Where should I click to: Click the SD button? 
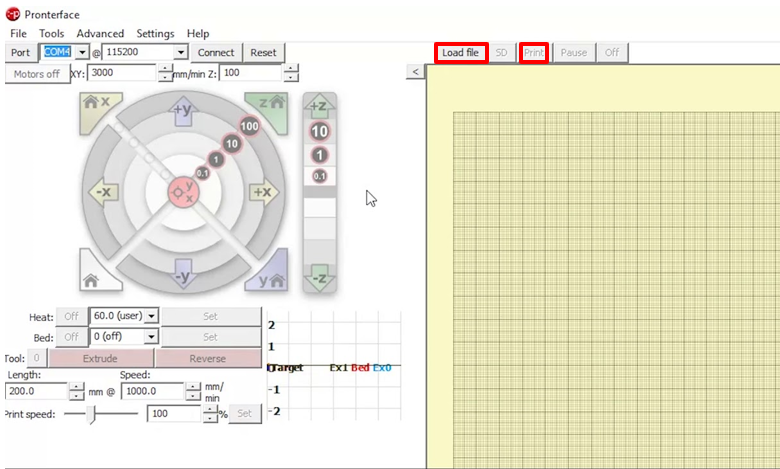point(501,52)
